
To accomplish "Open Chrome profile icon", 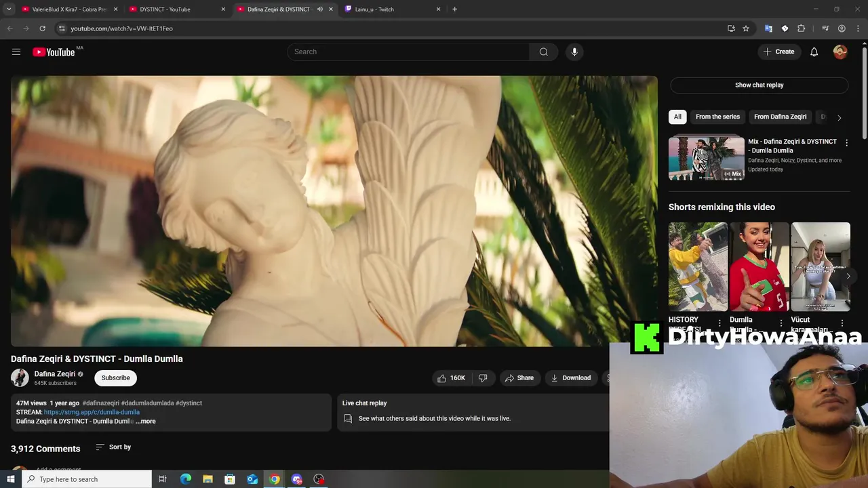I will point(842,28).
